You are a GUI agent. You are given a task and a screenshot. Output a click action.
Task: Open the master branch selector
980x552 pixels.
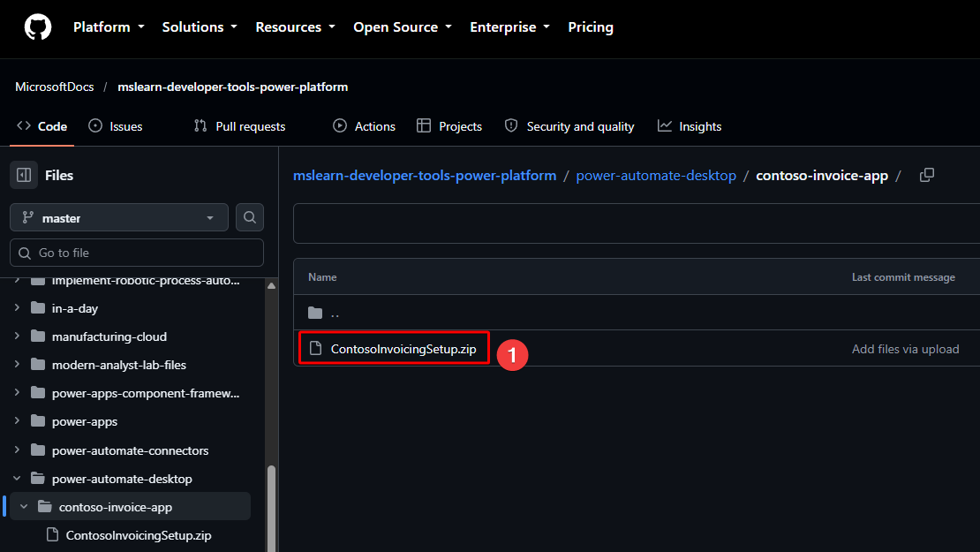click(x=119, y=217)
